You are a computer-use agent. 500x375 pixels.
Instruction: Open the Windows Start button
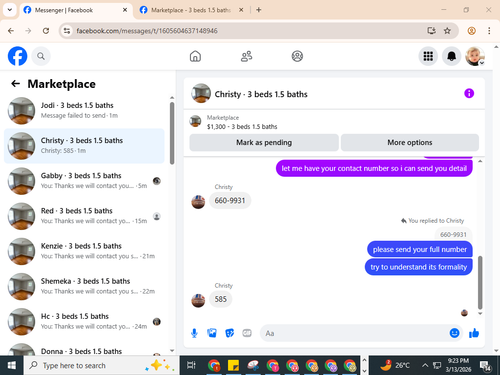(11, 366)
